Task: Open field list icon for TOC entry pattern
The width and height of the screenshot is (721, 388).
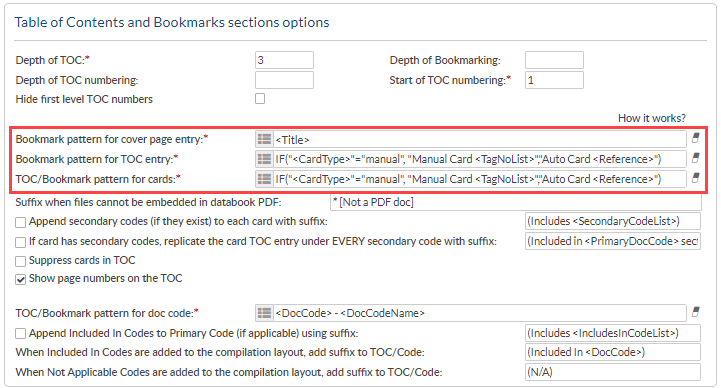Action: tap(264, 159)
